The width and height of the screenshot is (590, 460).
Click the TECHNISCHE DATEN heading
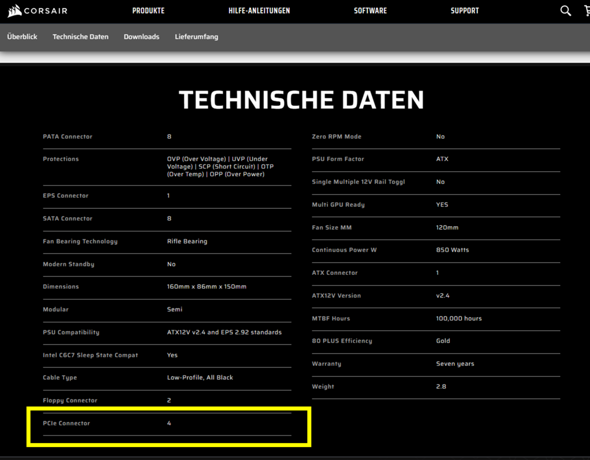click(301, 100)
